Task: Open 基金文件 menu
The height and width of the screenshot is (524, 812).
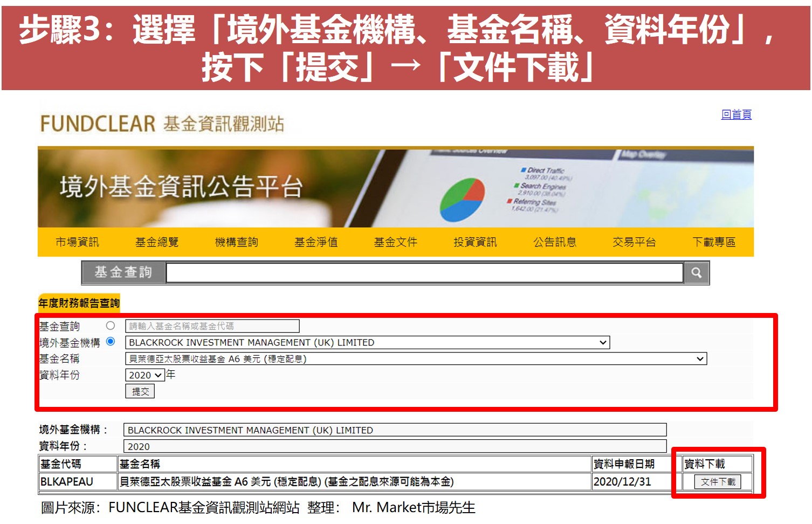Action: tap(396, 242)
